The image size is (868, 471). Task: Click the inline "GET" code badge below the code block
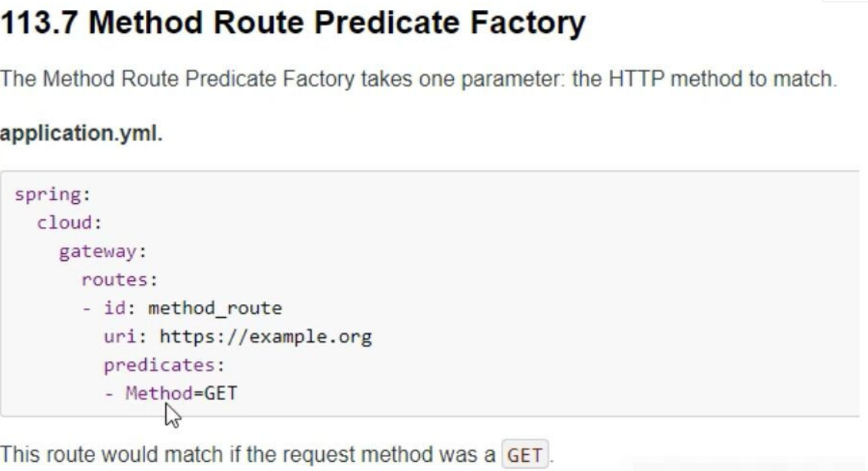[x=525, y=456]
